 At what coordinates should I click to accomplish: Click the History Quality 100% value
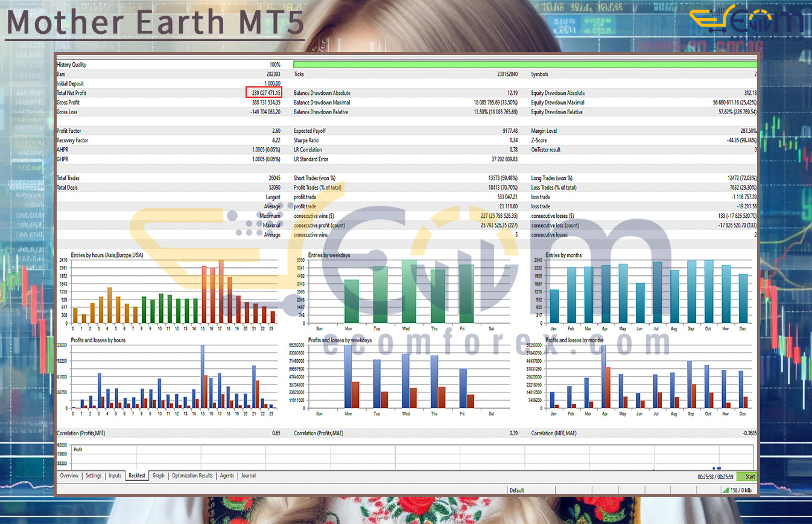(x=275, y=65)
